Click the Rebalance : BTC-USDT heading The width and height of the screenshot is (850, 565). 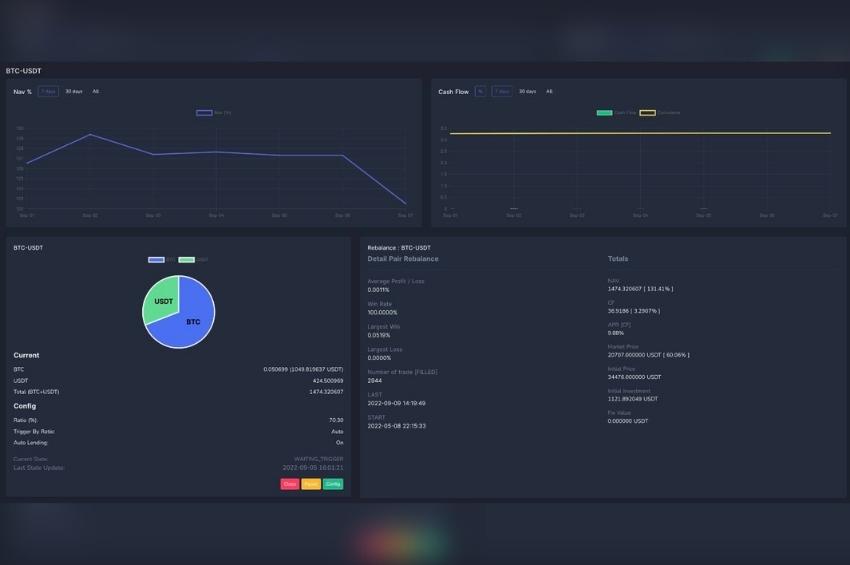click(x=399, y=248)
